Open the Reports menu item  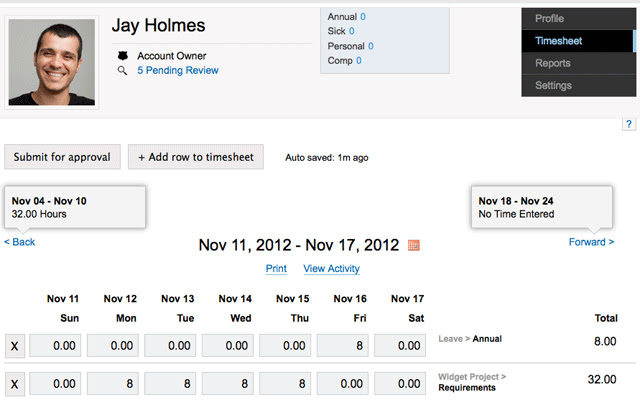tap(578, 63)
